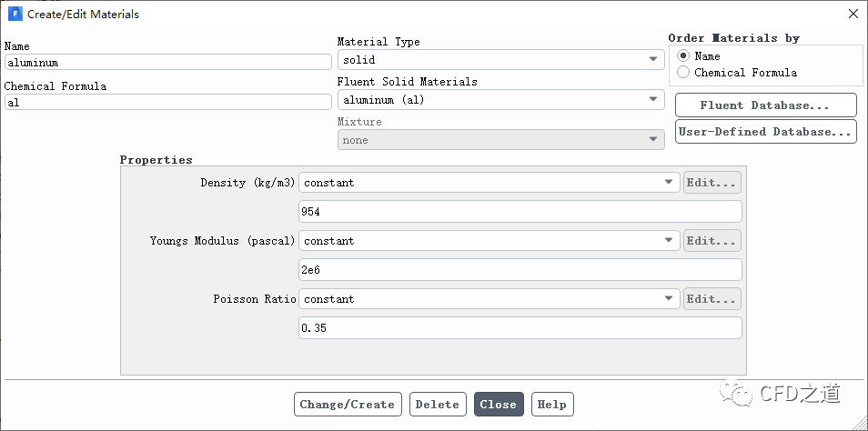Select Chemical Formula ordering radio button
The height and width of the screenshot is (431, 868).
coord(683,73)
